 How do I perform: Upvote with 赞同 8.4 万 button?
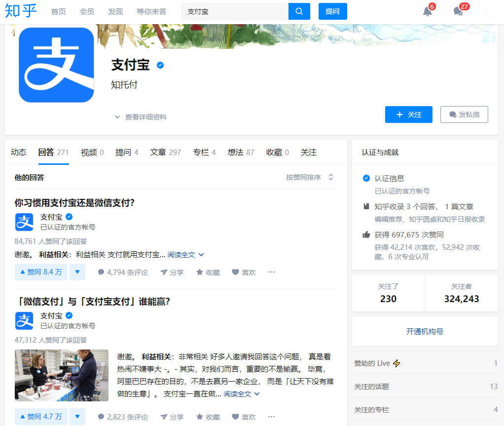[41, 272]
